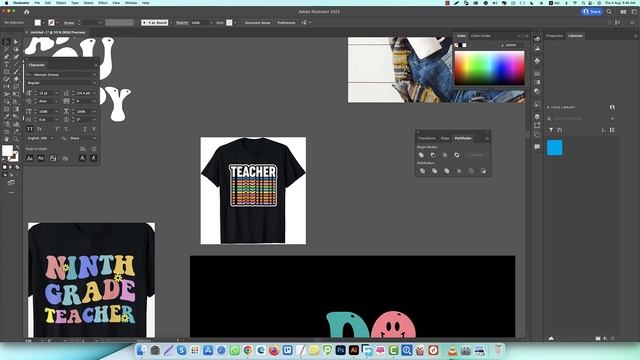Toggle Strikethrough in Character panel

(x=93, y=129)
